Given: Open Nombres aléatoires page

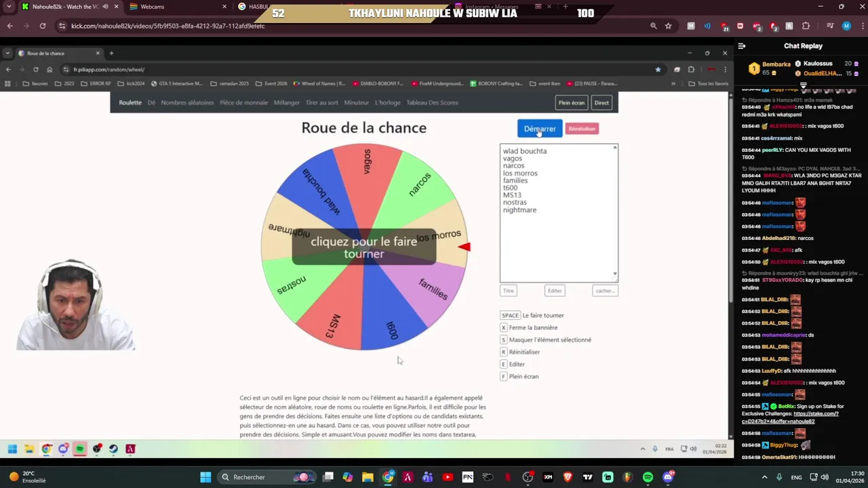Looking at the screenshot, I should pyautogui.click(x=187, y=103).
